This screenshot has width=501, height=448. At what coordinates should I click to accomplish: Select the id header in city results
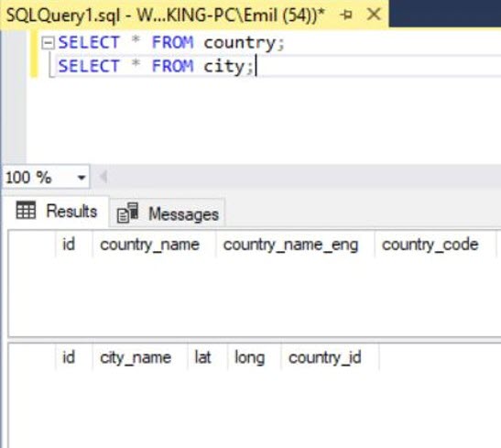tap(74, 357)
